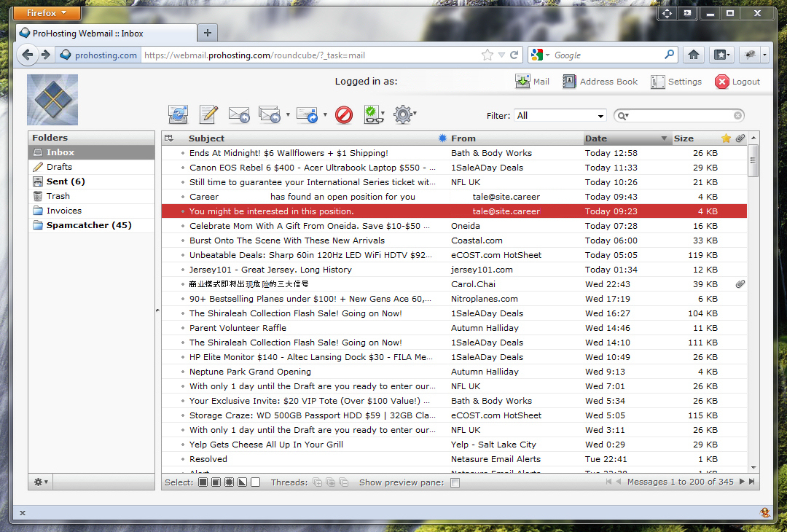Click the Collapse all threads icon
This screenshot has width=787, height=532.
pyautogui.click(x=343, y=482)
